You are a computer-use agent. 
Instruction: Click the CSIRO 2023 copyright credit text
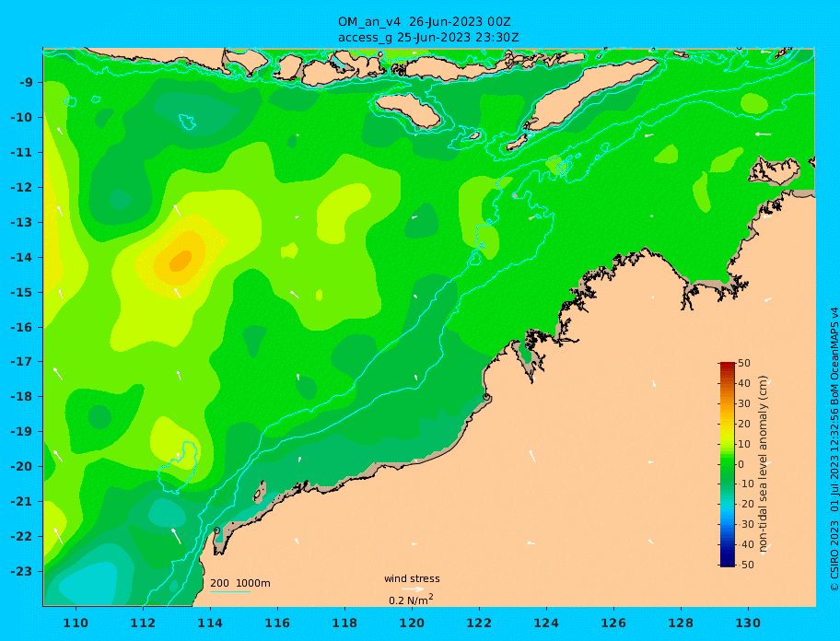[x=834, y=449]
